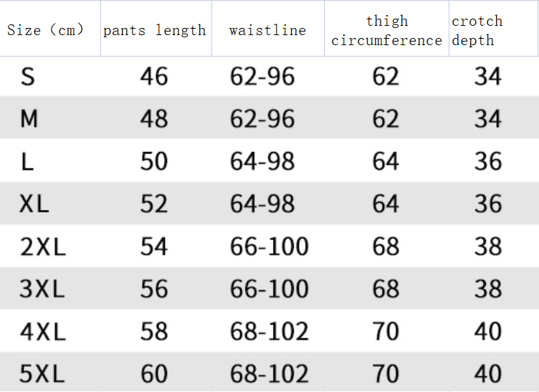
Task: Select the S size row label
Action: 27,76
